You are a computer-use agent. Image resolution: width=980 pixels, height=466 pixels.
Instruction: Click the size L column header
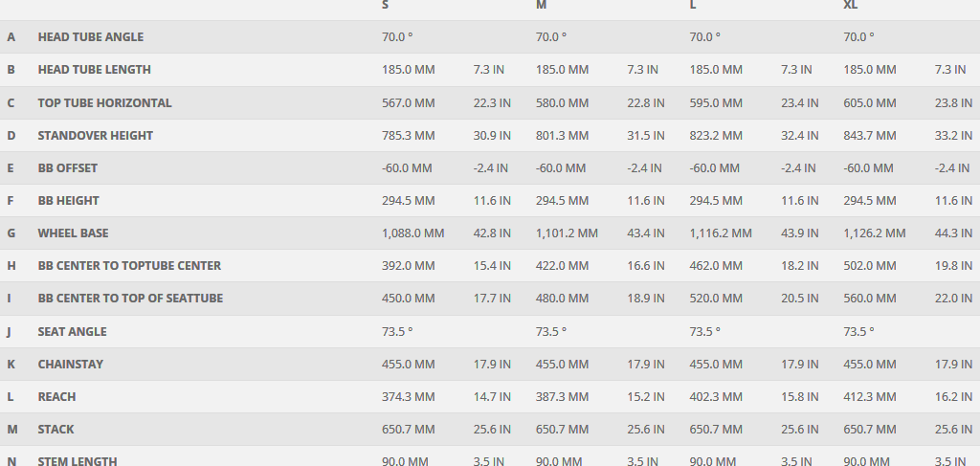[693, 5]
